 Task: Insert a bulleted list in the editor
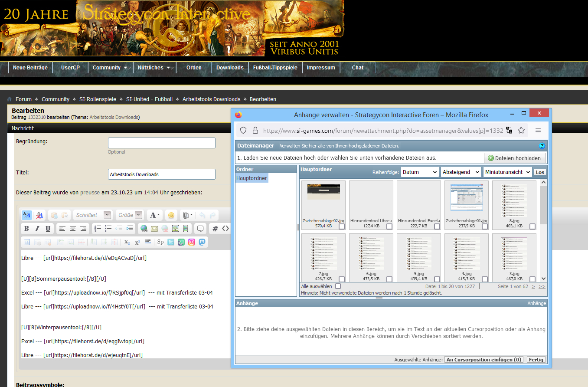click(108, 229)
